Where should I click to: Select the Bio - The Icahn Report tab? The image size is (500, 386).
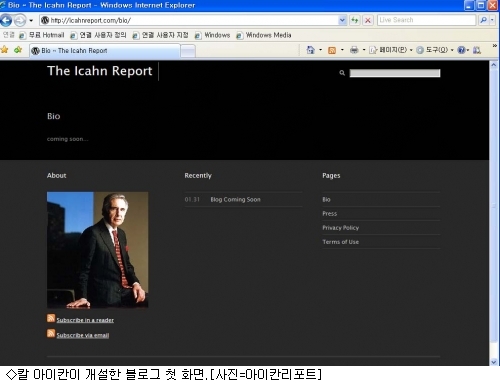pos(105,51)
